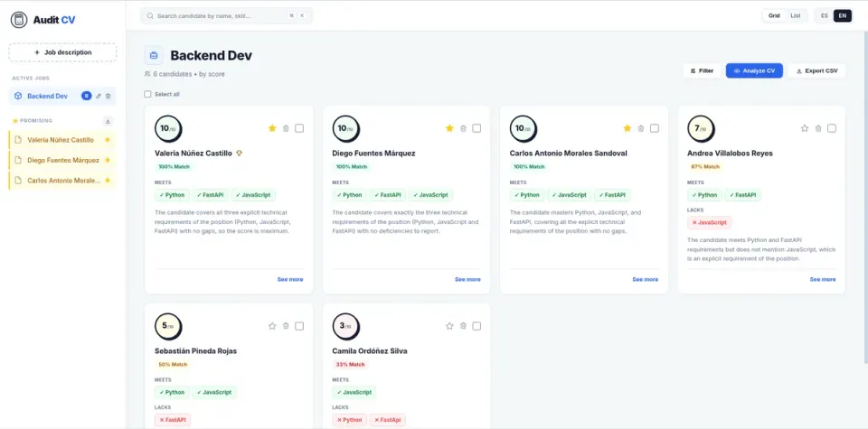Screen dimensions: 868x429
Task: Click the 33% Match badge
Action: (x=351, y=365)
